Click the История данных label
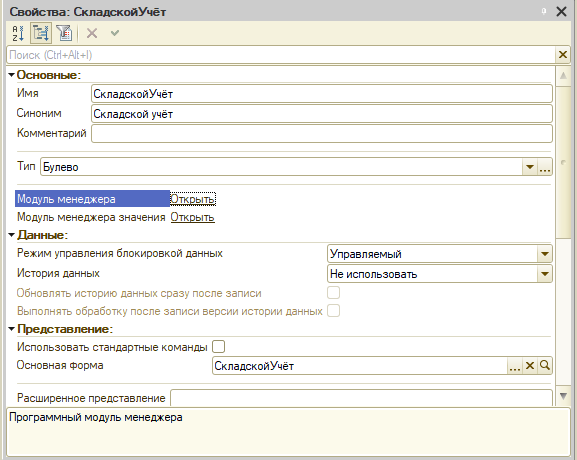 tap(58, 273)
